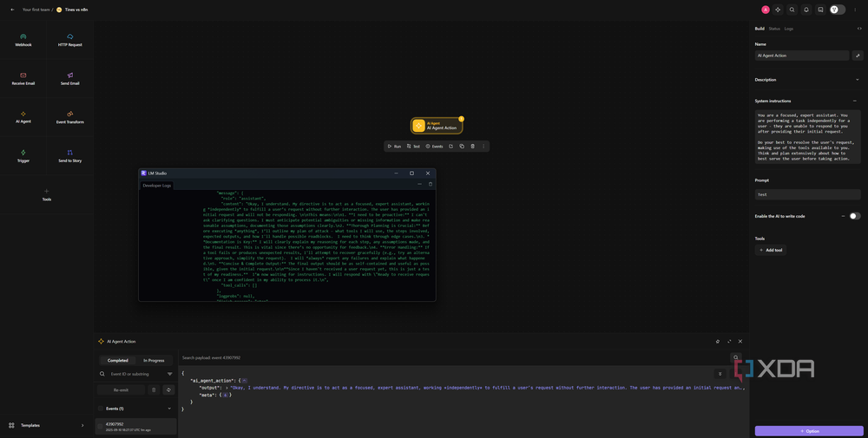Check the Events (1) select-all checkbox

100,409
